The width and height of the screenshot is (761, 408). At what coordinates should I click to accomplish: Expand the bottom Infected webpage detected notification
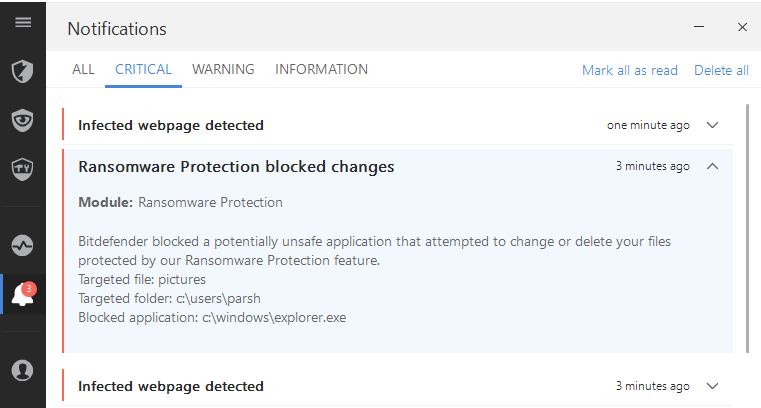[x=712, y=386]
